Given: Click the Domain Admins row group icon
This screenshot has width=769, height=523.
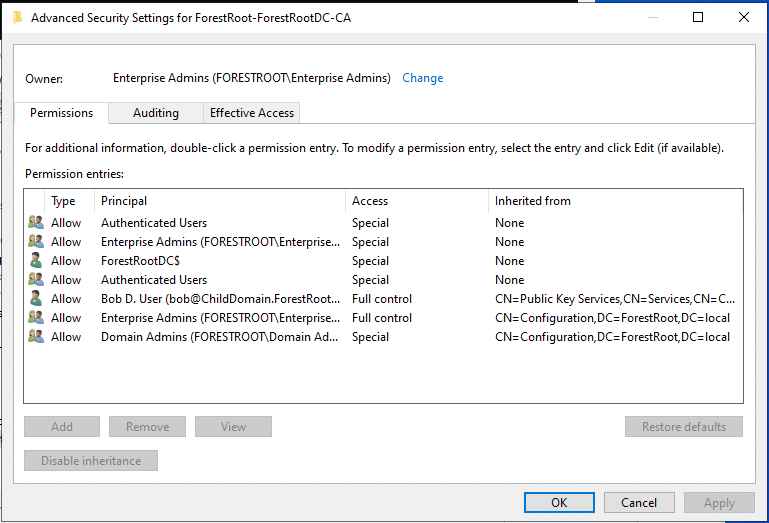Looking at the screenshot, I should [35, 337].
